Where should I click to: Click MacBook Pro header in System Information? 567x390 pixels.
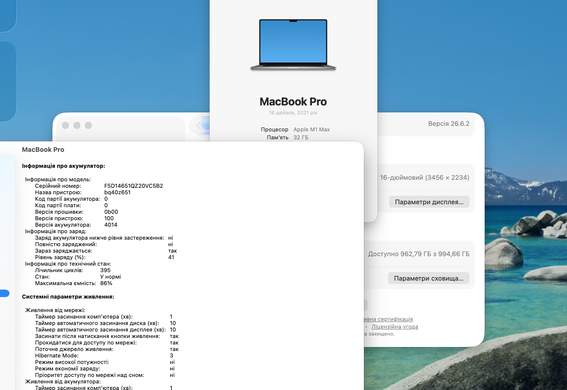[43, 149]
